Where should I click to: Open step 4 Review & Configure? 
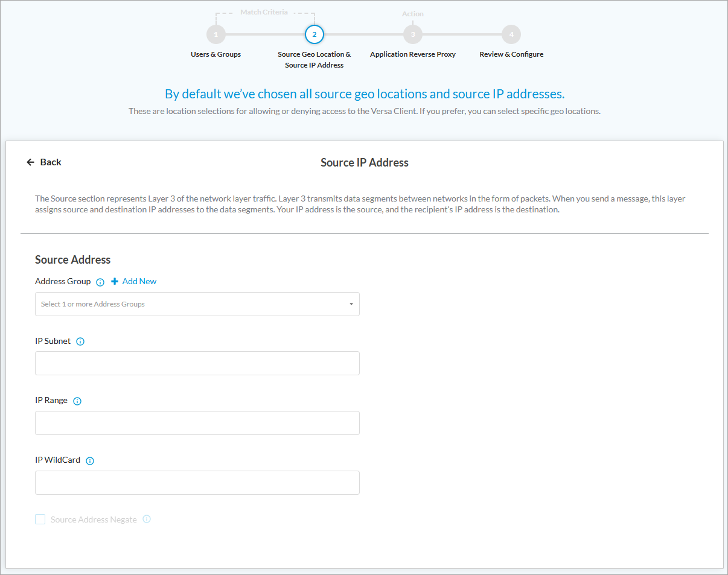tap(511, 34)
